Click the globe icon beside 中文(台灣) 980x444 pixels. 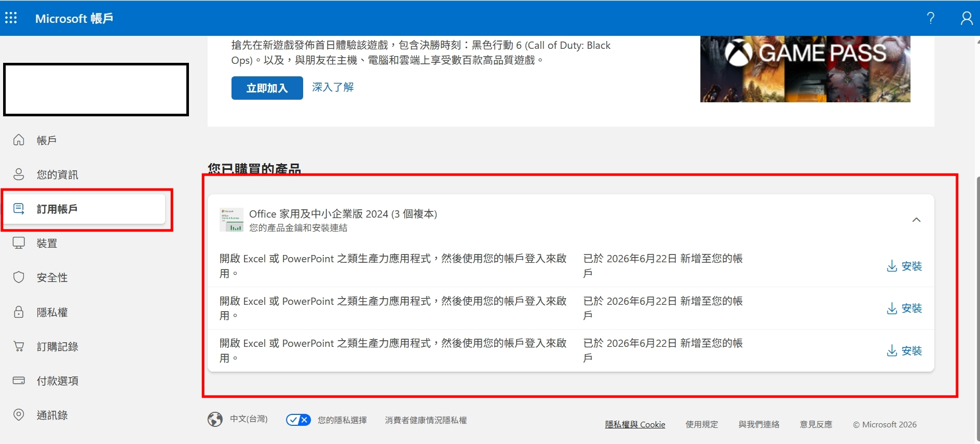click(215, 419)
